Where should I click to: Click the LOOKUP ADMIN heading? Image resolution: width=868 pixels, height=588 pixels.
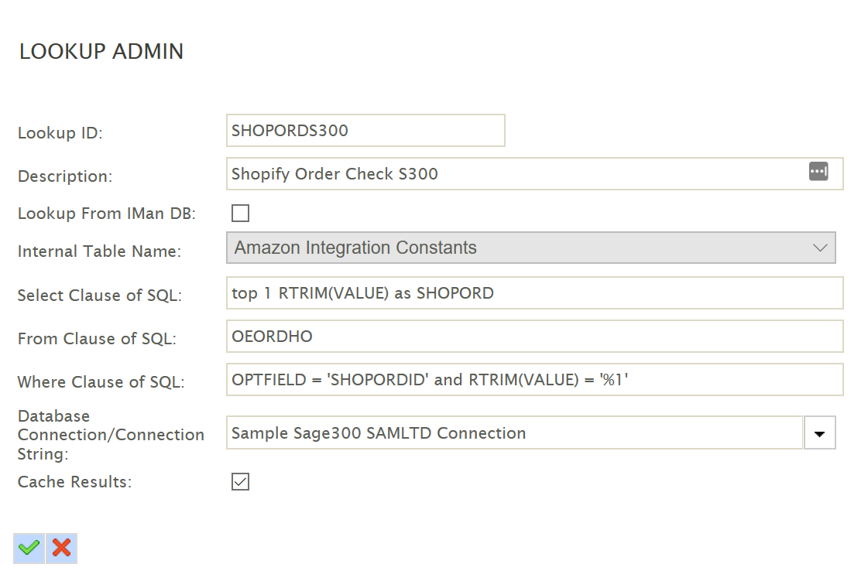point(101,52)
